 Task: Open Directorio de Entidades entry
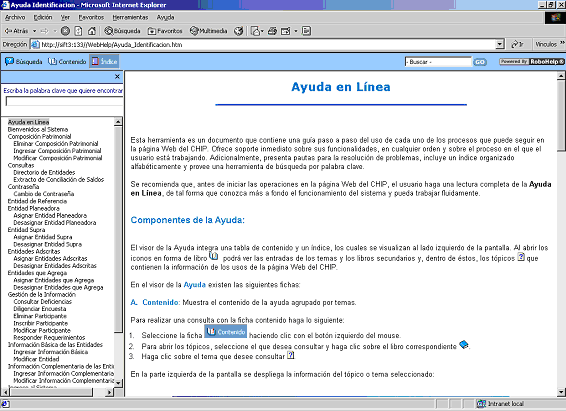[44, 172]
